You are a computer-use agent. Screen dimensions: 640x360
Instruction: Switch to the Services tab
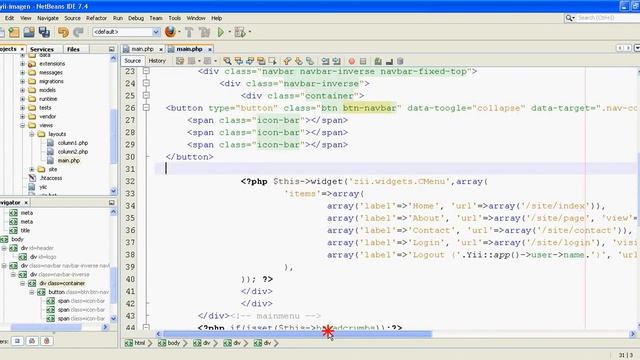point(42,49)
